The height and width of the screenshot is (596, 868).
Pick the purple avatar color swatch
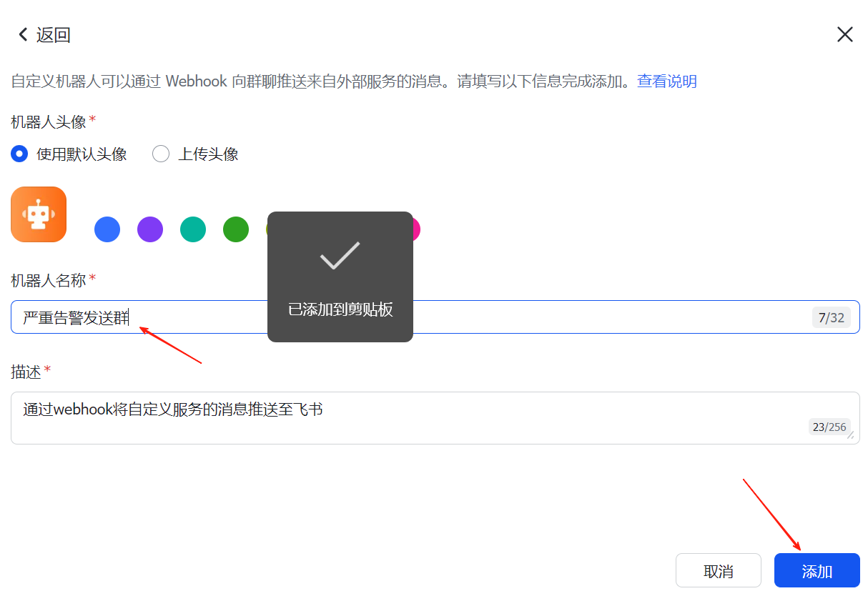pyautogui.click(x=150, y=229)
